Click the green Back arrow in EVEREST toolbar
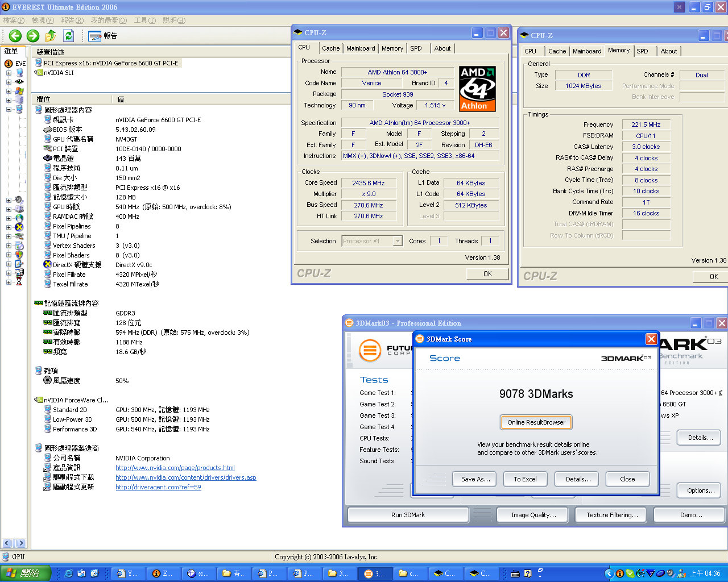 (x=15, y=36)
